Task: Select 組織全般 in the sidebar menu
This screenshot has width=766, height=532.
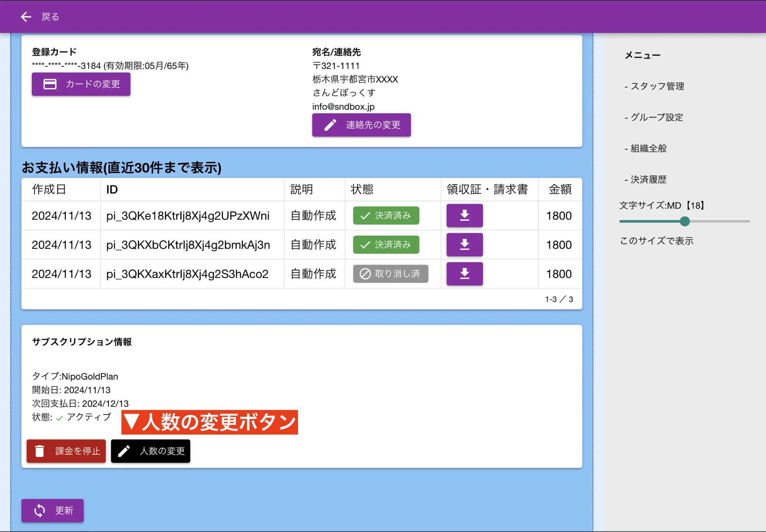Action: (x=648, y=149)
